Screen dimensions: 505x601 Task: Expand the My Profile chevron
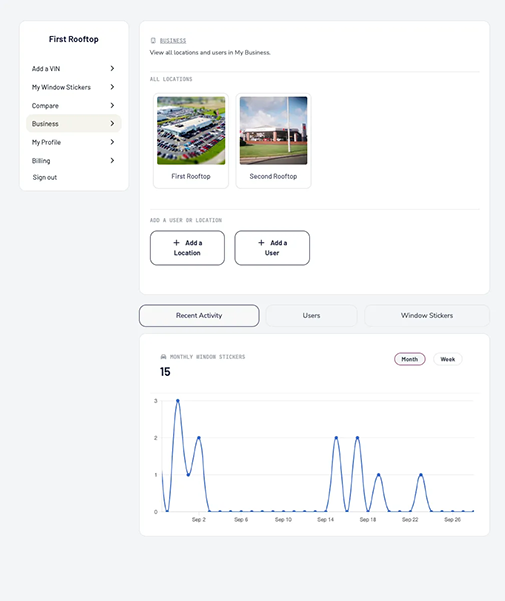click(x=112, y=142)
